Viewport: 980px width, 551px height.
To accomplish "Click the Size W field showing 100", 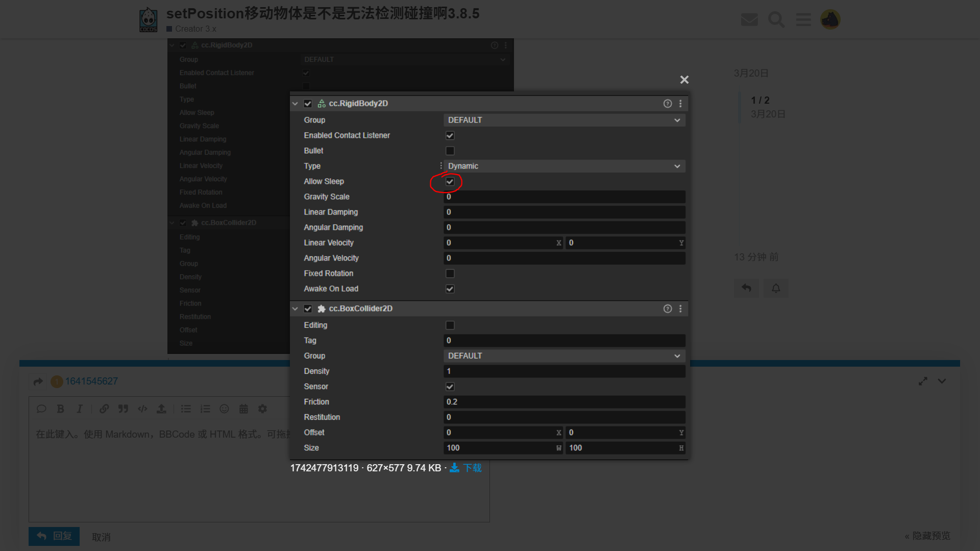I will point(503,448).
